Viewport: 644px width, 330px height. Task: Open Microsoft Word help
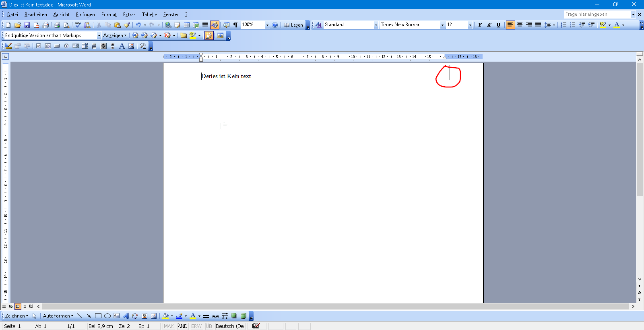pos(275,25)
